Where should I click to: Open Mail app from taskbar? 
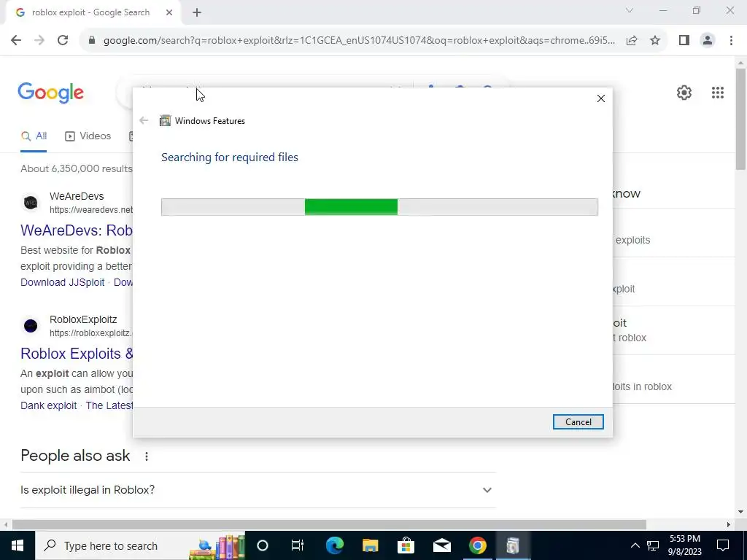coord(441,545)
